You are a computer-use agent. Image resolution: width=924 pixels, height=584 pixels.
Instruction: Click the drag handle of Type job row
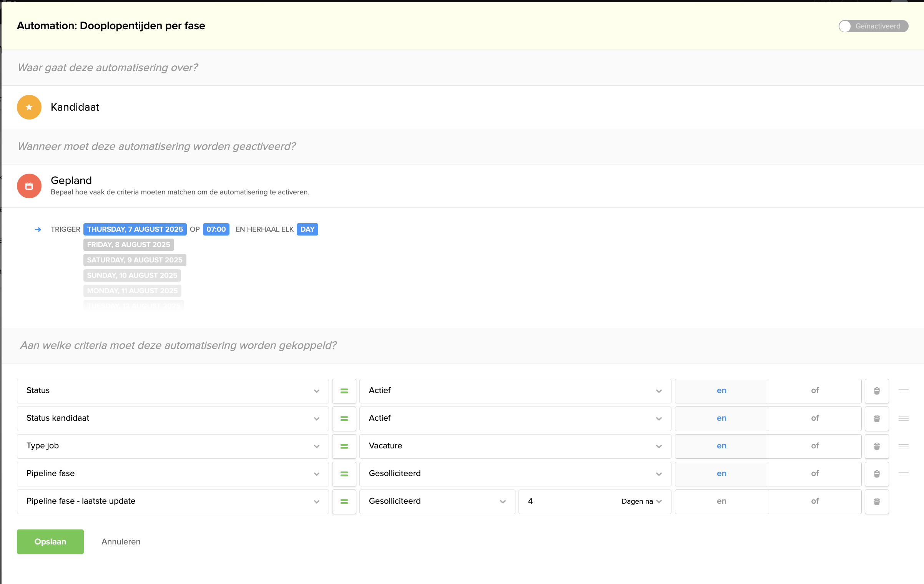click(x=904, y=446)
